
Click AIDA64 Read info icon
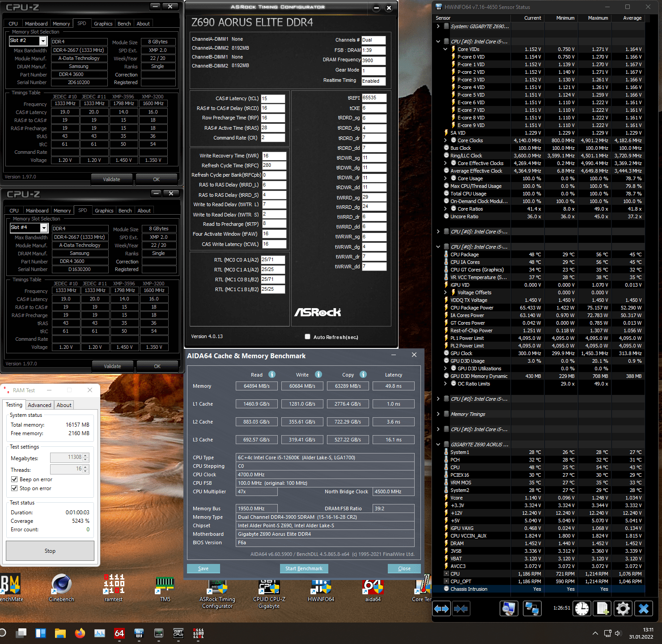pos(272,374)
